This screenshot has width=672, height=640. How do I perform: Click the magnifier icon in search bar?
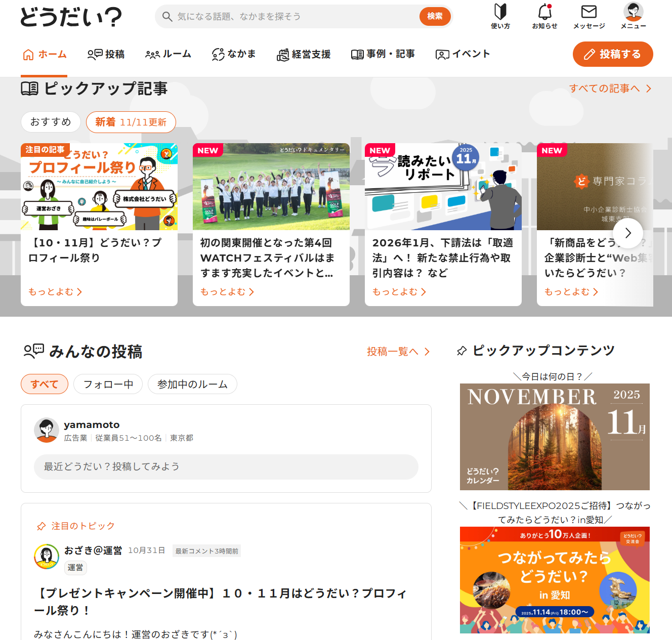pyautogui.click(x=167, y=17)
